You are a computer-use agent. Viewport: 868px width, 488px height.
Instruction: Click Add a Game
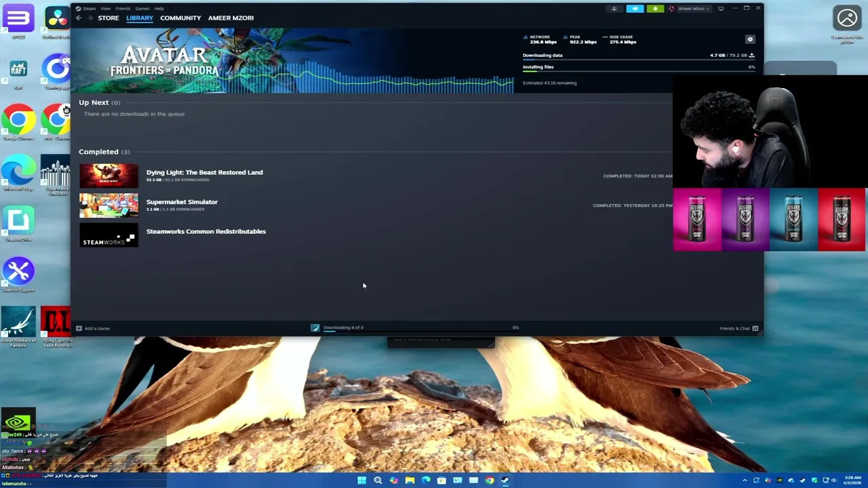(x=93, y=329)
